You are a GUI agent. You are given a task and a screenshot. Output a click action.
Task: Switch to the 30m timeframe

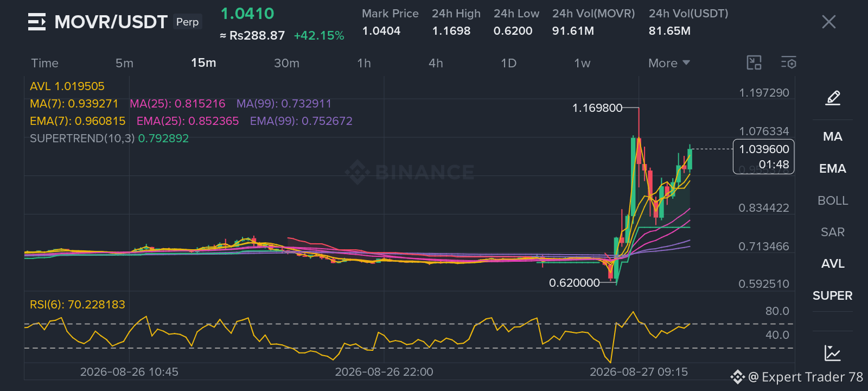pyautogui.click(x=286, y=63)
